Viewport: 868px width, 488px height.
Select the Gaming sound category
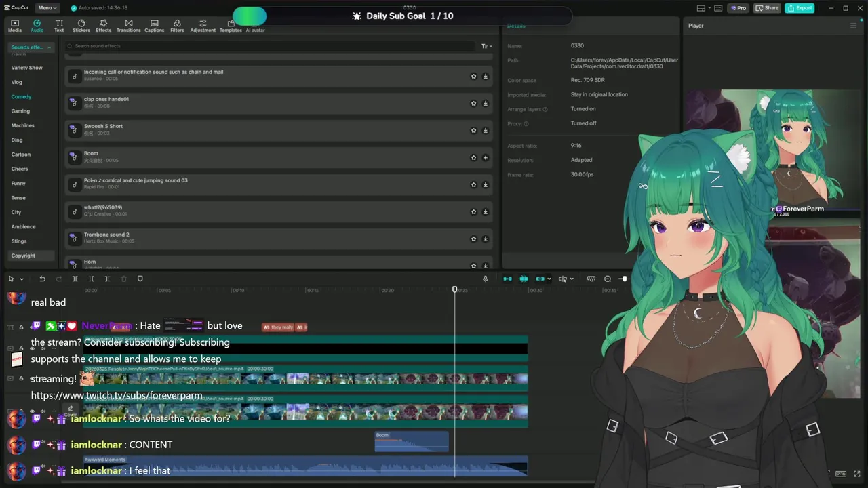(20, 111)
